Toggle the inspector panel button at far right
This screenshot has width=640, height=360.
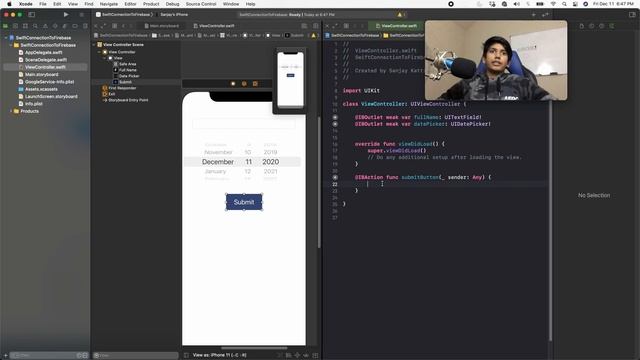pos(632,15)
